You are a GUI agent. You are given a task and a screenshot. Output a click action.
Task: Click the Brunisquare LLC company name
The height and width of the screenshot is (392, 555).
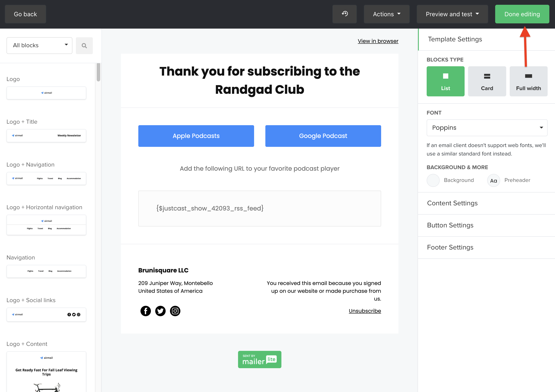pyautogui.click(x=163, y=270)
